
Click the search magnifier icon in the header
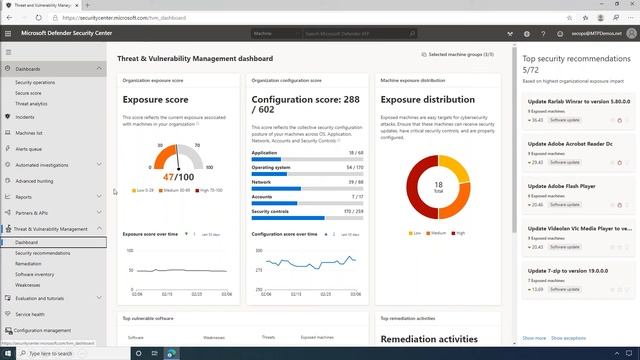click(412, 33)
